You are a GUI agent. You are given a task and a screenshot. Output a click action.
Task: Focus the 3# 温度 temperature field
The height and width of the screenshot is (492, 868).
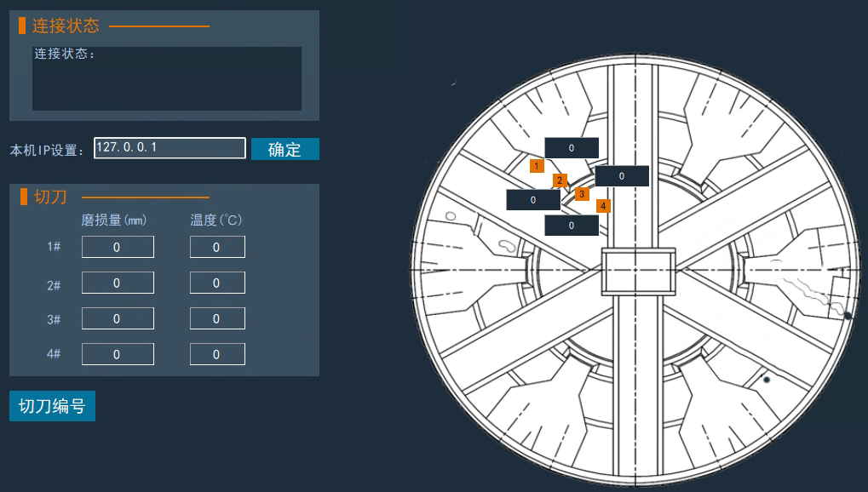pos(217,318)
